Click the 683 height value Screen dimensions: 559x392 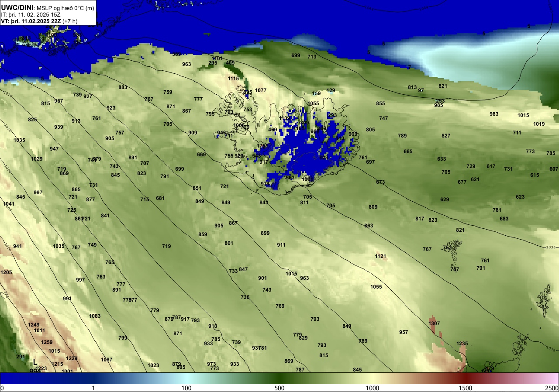click(504, 219)
